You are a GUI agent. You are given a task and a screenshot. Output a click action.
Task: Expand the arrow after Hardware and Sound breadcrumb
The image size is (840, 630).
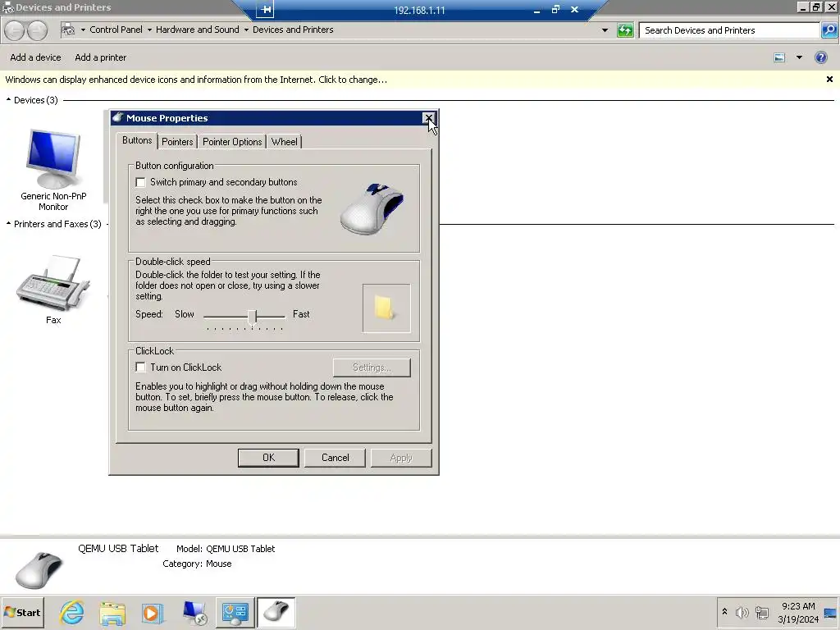[x=246, y=30]
